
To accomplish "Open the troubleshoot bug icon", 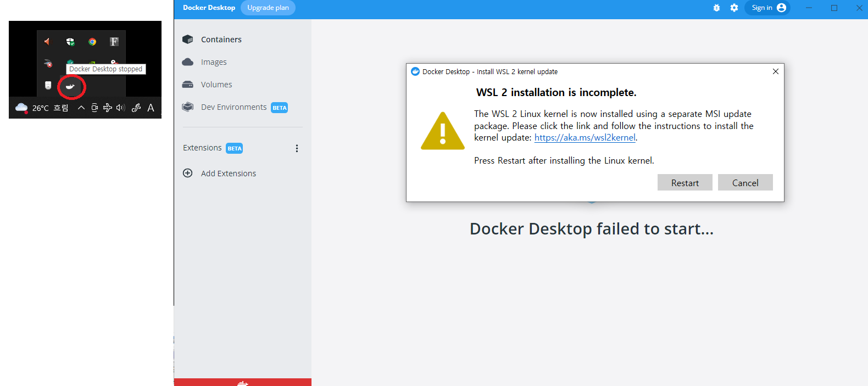I will click(716, 8).
